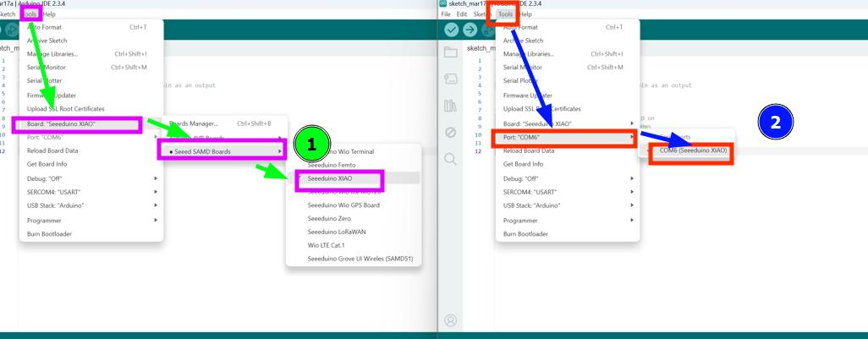868x339 pixels.
Task: Choose Get Board Info in right Tools menu
Action: pos(568,164)
